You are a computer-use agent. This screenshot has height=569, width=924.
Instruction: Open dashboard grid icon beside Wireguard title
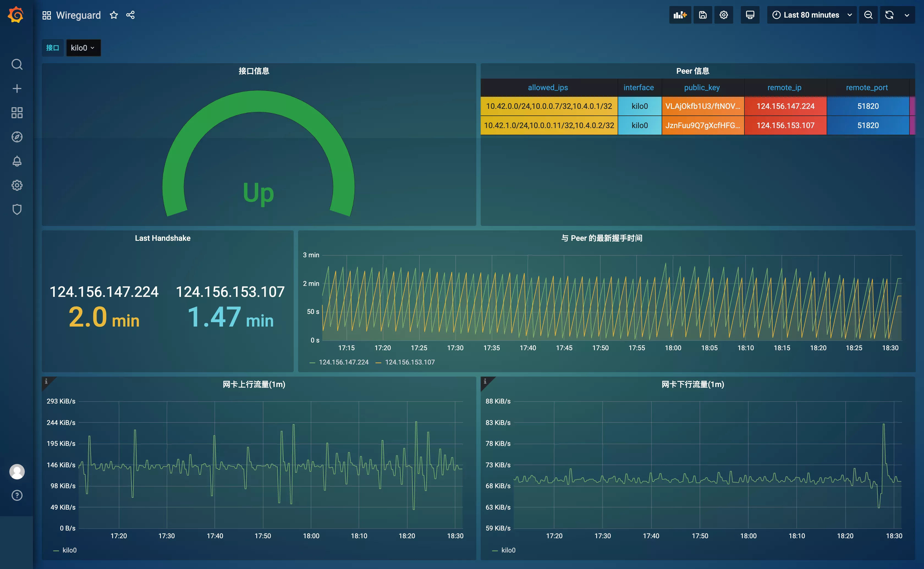[x=47, y=15]
